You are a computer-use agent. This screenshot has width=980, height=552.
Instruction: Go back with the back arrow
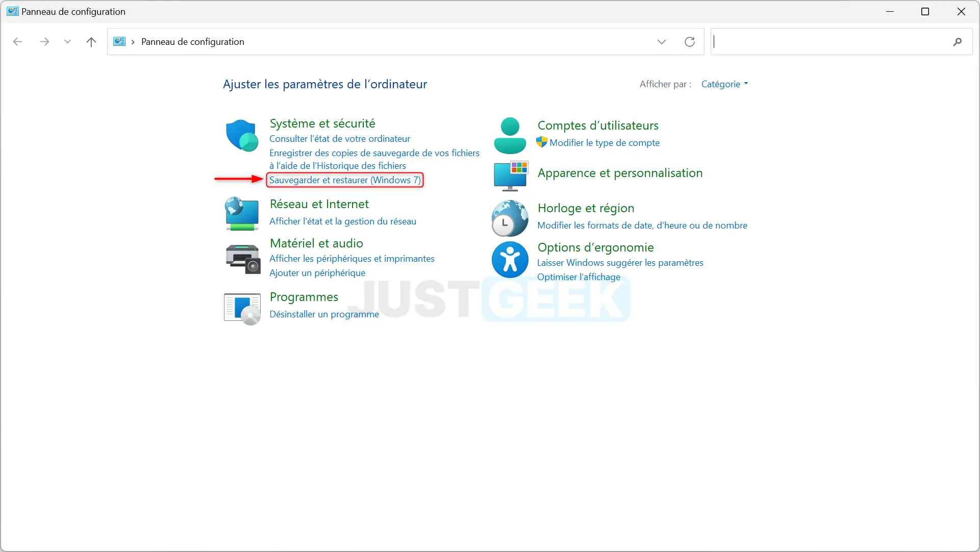pos(17,42)
